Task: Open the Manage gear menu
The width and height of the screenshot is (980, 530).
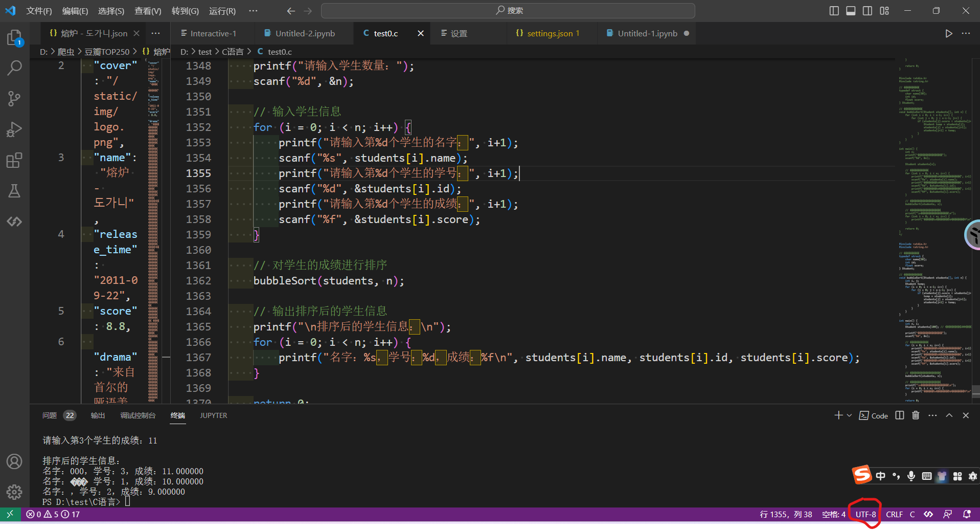Action: pyautogui.click(x=14, y=492)
